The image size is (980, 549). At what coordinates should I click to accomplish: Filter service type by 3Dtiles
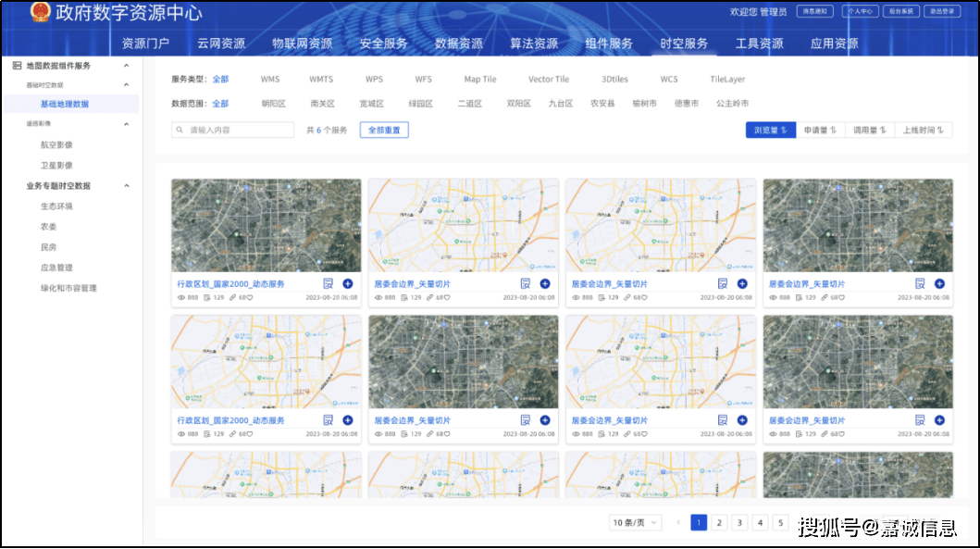[614, 80]
